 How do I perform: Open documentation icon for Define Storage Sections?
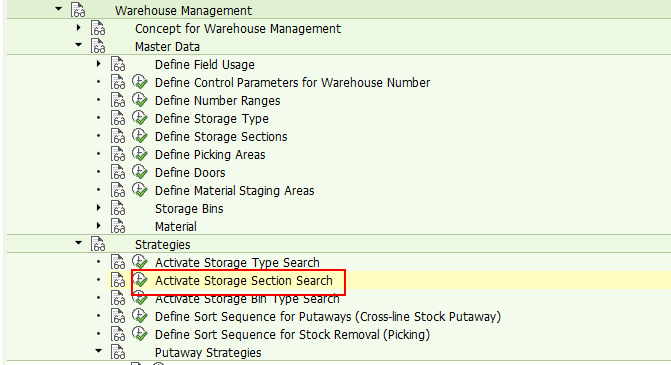[118, 136]
